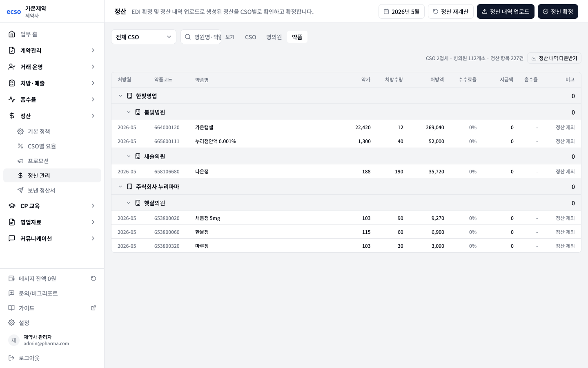The width and height of the screenshot is (588, 368).
Task: Click the building icon next to 한빛영업
Action: click(x=129, y=96)
